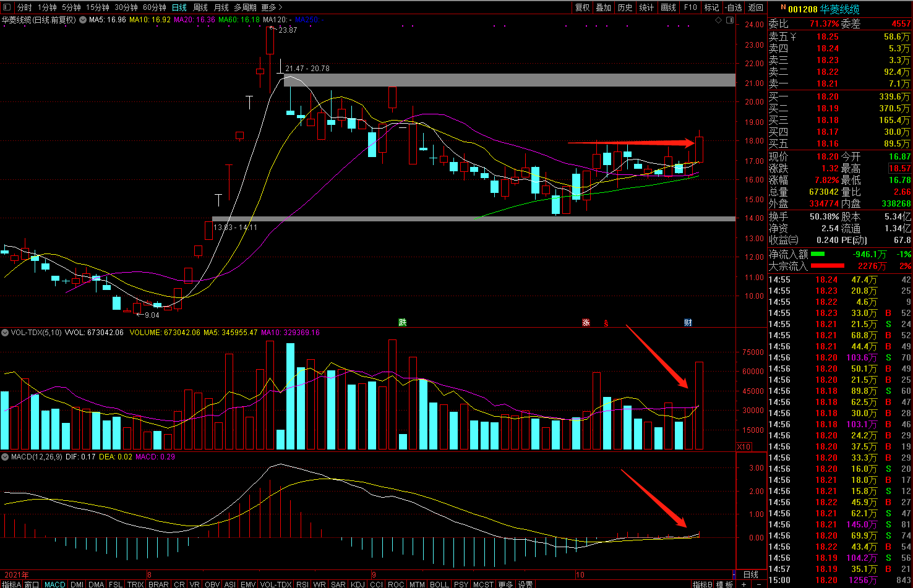The width and height of the screenshot is (913, 588).
Task: Click the diamond icon at chart top-right
Action: 718,20
